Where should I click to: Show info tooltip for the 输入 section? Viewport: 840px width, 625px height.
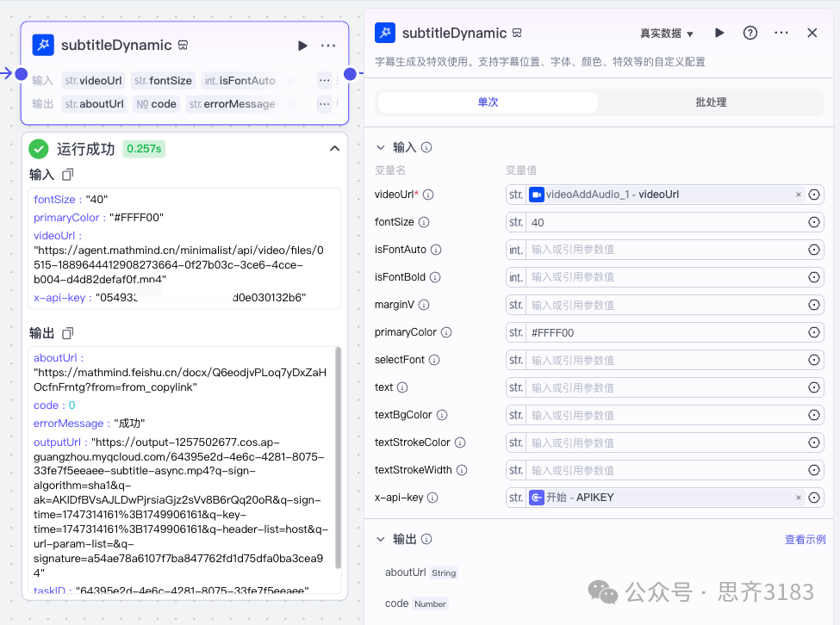click(x=426, y=147)
